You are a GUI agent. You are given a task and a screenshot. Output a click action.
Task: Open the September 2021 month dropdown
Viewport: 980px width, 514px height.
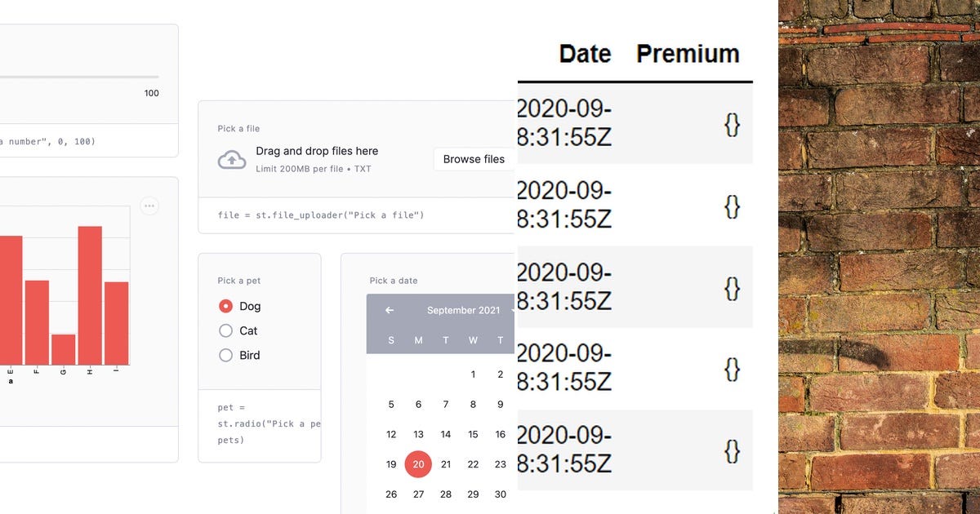click(x=470, y=310)
